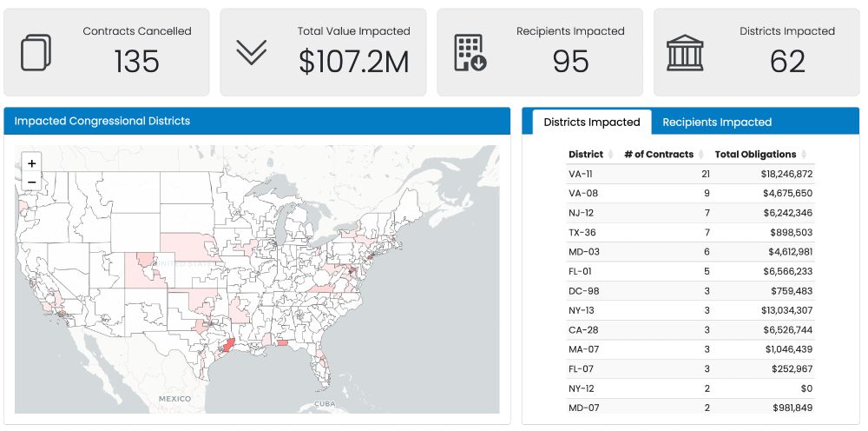Image resolution: width=868 pixels, height=431 pixels.
Task: Sort by Total Obligations column
Action: pyautogui.click(x=761, y=154)
